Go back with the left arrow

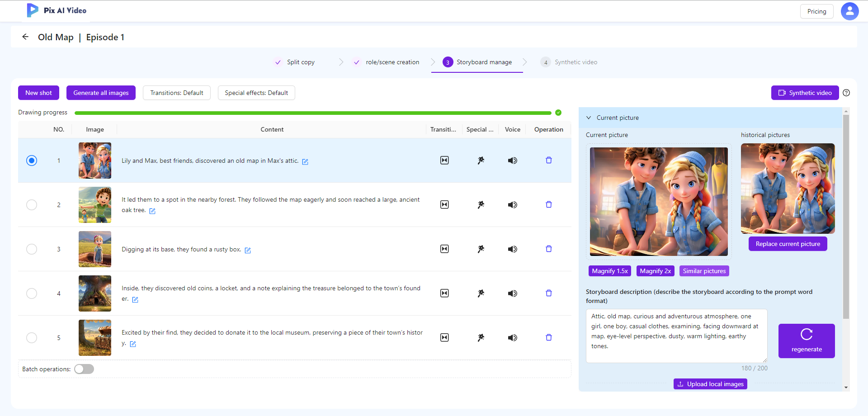25,37
